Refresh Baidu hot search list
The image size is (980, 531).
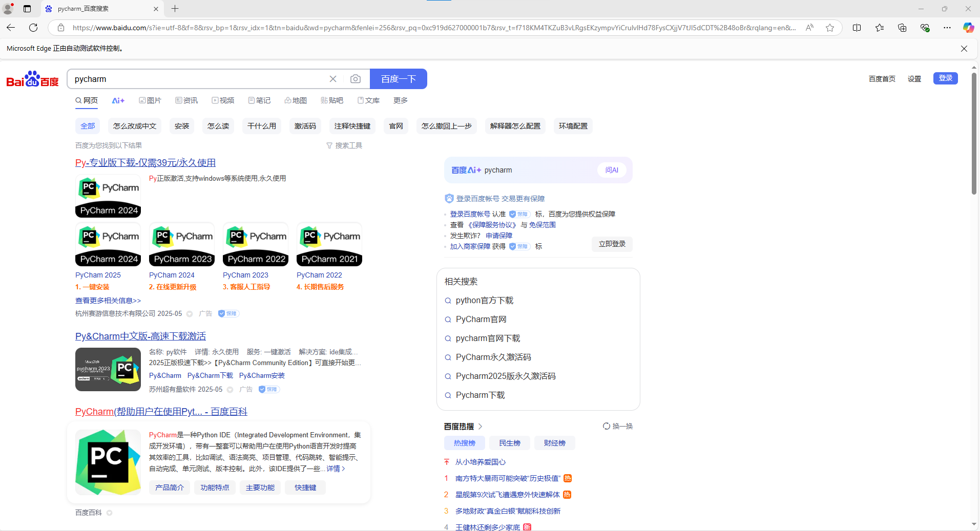[x=618, y=426]
